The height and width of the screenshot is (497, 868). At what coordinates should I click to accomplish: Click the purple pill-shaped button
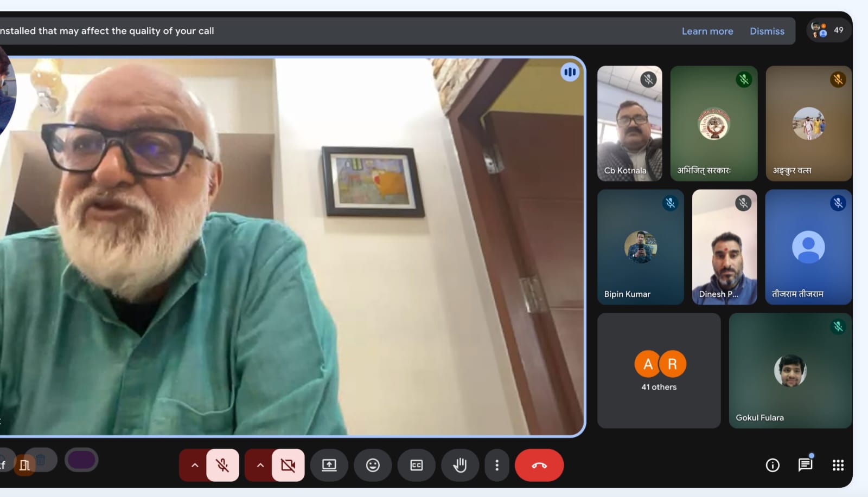click(x=81, y=460)
